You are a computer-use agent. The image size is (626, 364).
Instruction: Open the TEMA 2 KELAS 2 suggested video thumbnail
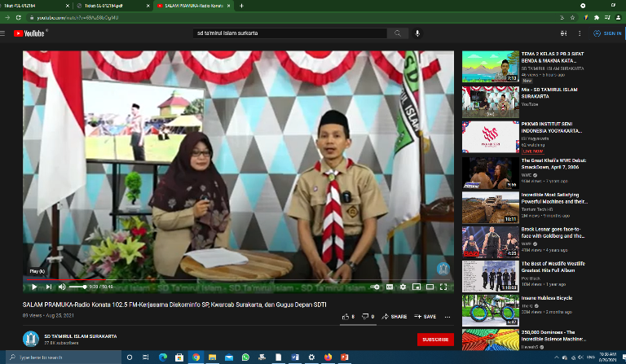point(491,67)
